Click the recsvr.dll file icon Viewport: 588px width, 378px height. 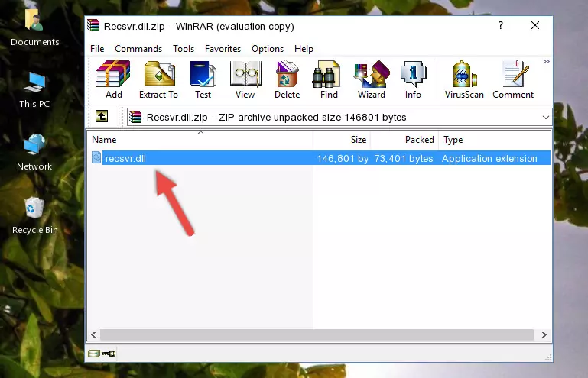coord(96,158)
